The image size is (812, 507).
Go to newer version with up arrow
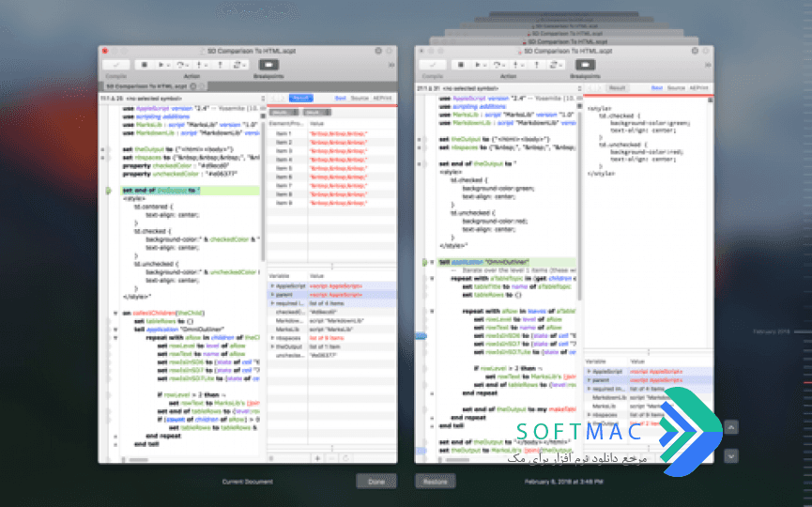point(731,428)
